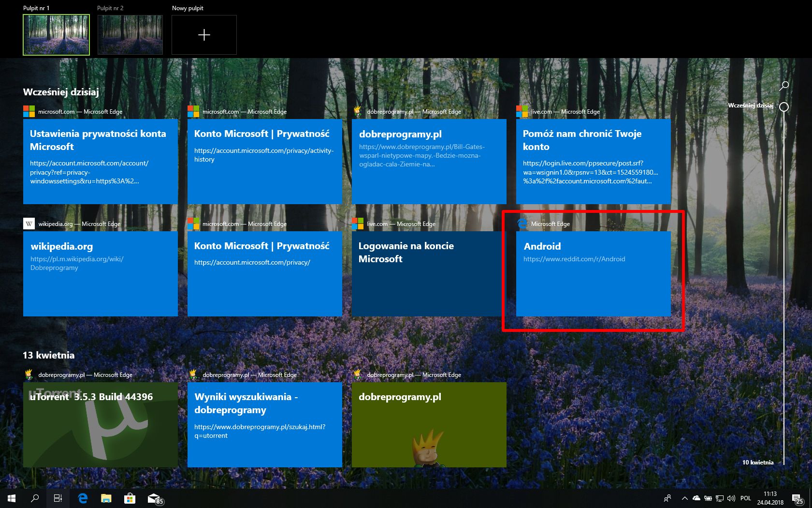Open the Mail app taskbar icon

point(155,498)
